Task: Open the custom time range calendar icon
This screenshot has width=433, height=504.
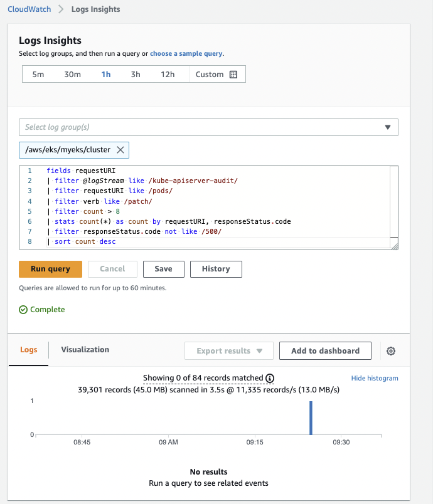Action: click(x=233, y=75)
